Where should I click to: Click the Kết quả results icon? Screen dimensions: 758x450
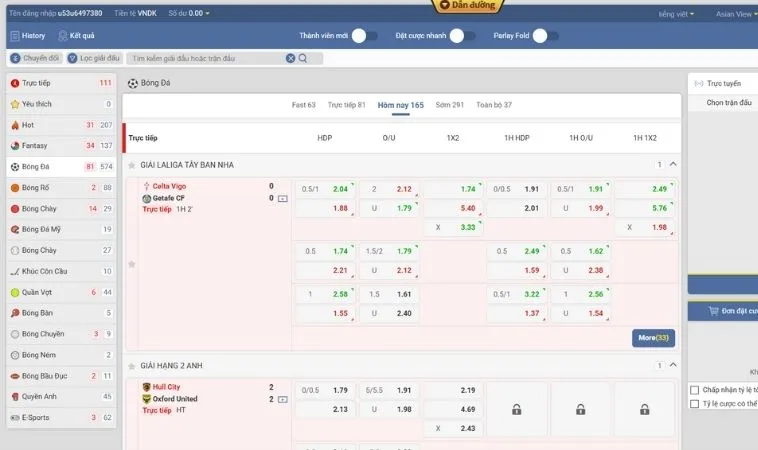(x=63, y=35)
